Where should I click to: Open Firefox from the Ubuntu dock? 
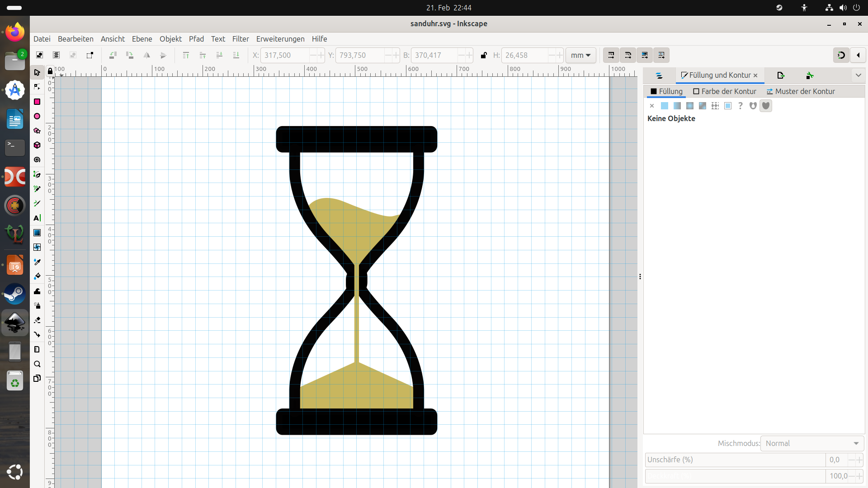(15, 32)
